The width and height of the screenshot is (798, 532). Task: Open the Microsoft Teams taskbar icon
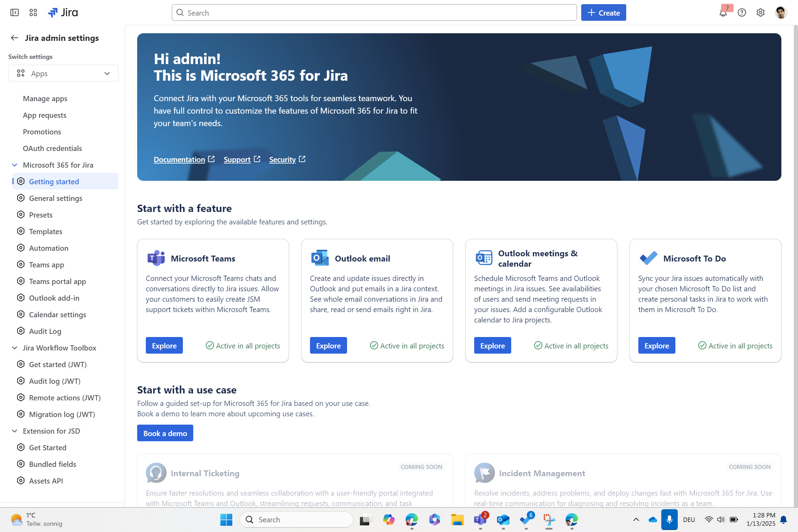[480, 520]
